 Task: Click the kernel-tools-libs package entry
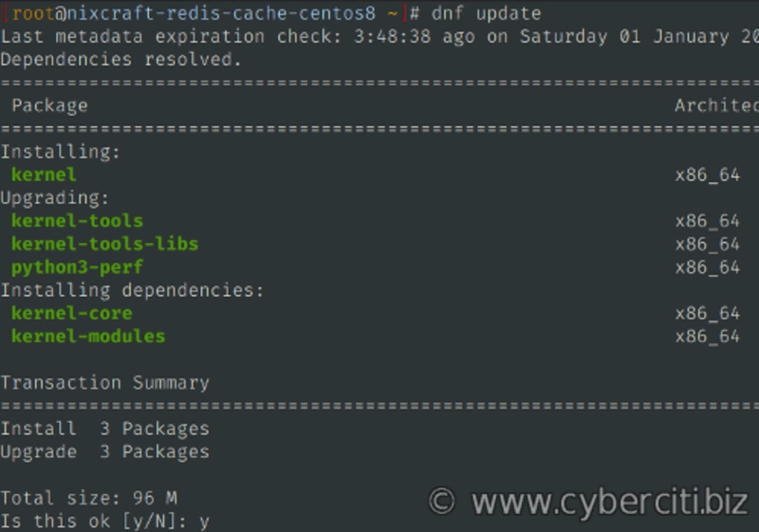(x=104, y=244)
